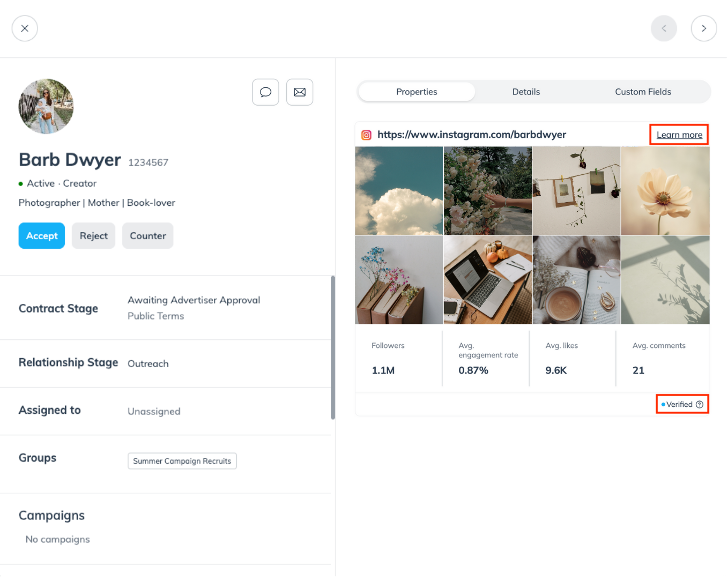Open the clouds sky photo thumbnail
This screenshot has height=579, width=728.
399,191
